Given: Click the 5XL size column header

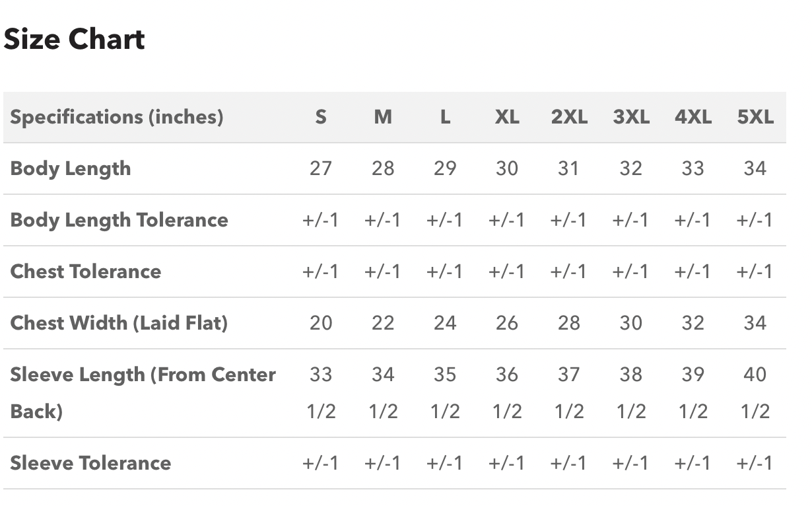Looking at the screenshot, I should tap(755, 117).
